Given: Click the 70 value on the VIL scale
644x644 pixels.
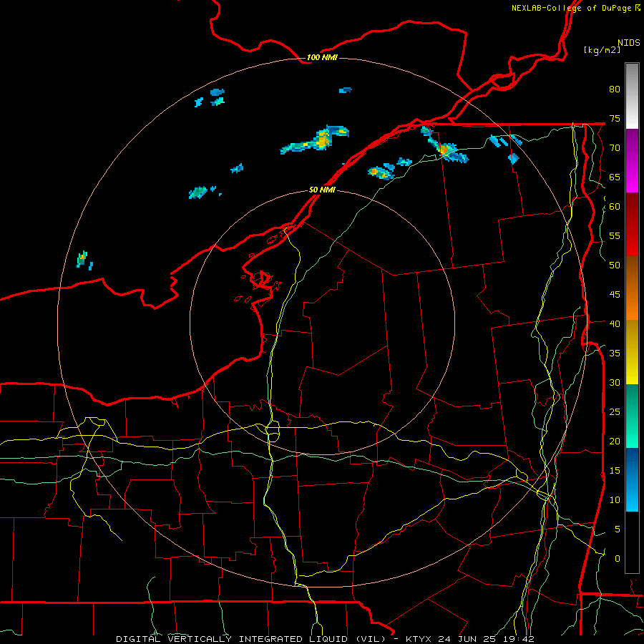Looking at the screenshot, I should (615, 148).
